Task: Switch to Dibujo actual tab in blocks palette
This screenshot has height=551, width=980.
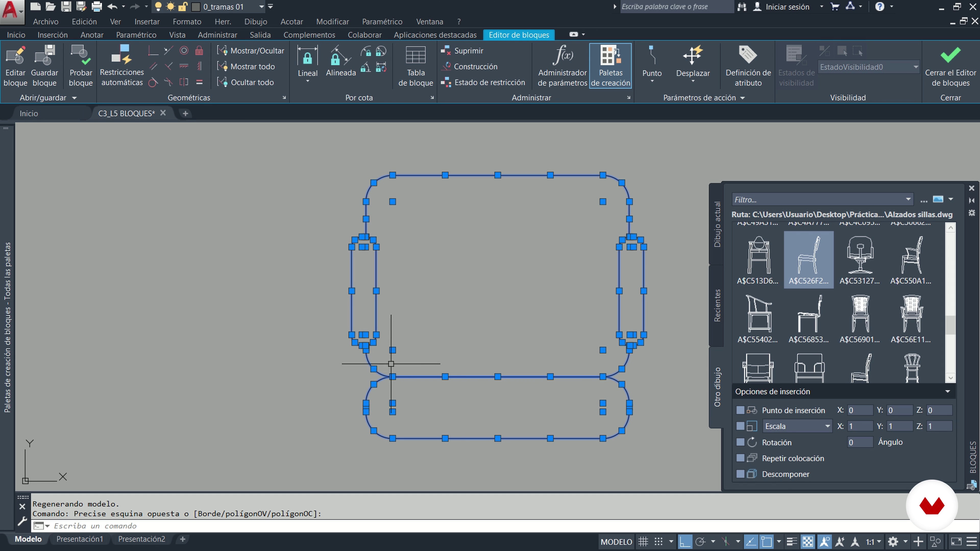Action: coord(717,224)
